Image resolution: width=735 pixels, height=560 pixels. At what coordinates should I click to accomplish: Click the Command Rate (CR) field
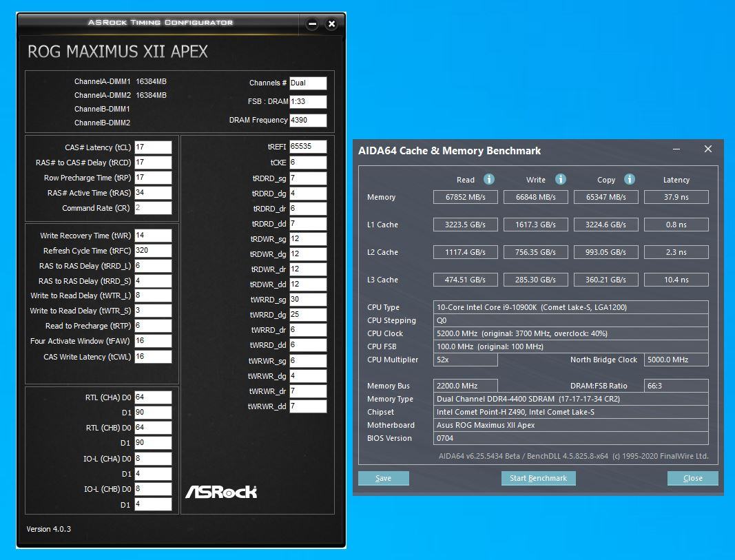[154, 207]
